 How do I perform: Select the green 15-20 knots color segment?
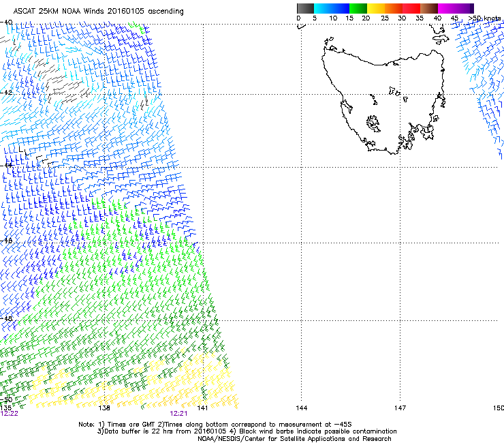pyautogui.click(x=358, y=8)
